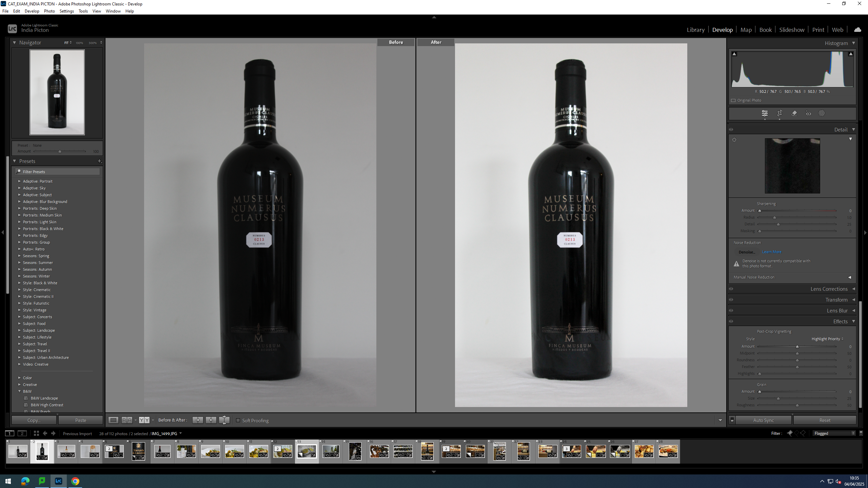Switch to the Slideshow module
The width and height of the screenshot is (868, 488).
[791, 30]
